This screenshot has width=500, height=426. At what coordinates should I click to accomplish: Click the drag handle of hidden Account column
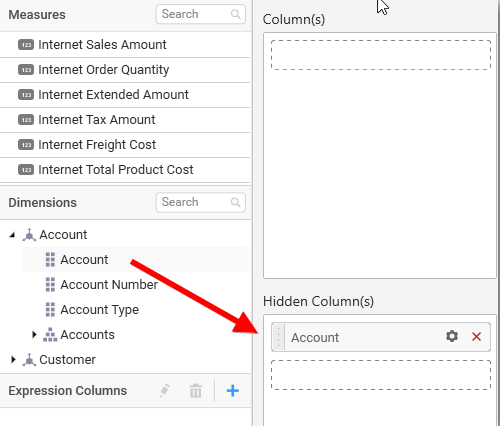coord(278,337)
